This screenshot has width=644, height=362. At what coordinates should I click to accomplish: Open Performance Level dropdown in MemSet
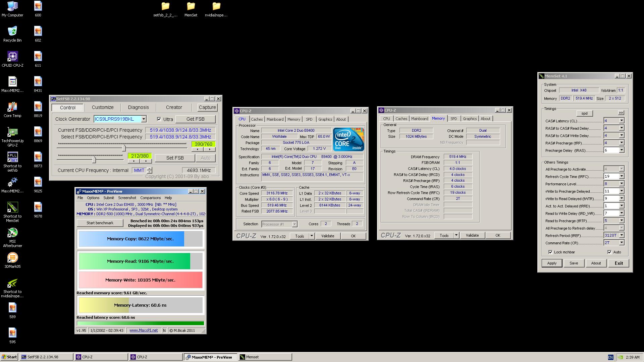(622, 184)
